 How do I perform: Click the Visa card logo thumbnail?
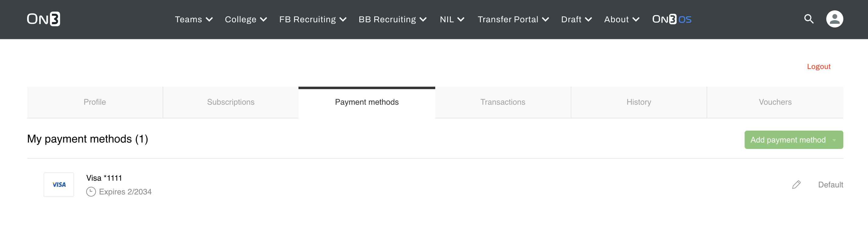[x=59, y=185]
